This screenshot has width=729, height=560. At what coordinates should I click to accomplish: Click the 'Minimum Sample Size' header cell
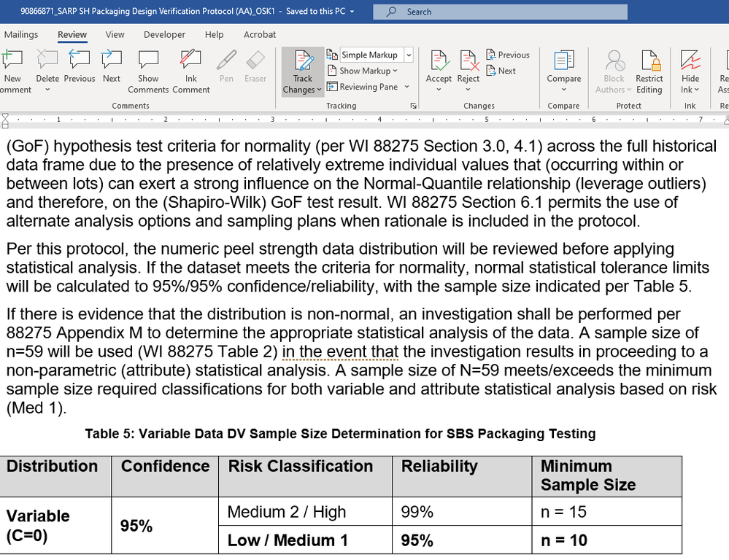pos(606,476)
